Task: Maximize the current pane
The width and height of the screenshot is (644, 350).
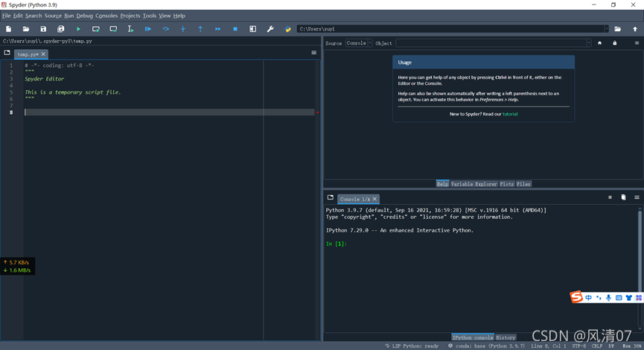Action: (252, 29)
